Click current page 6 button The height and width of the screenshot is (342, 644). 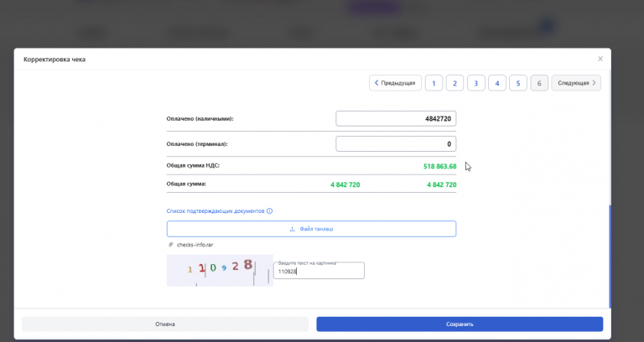pyautogui.click(x=539, y=83)
